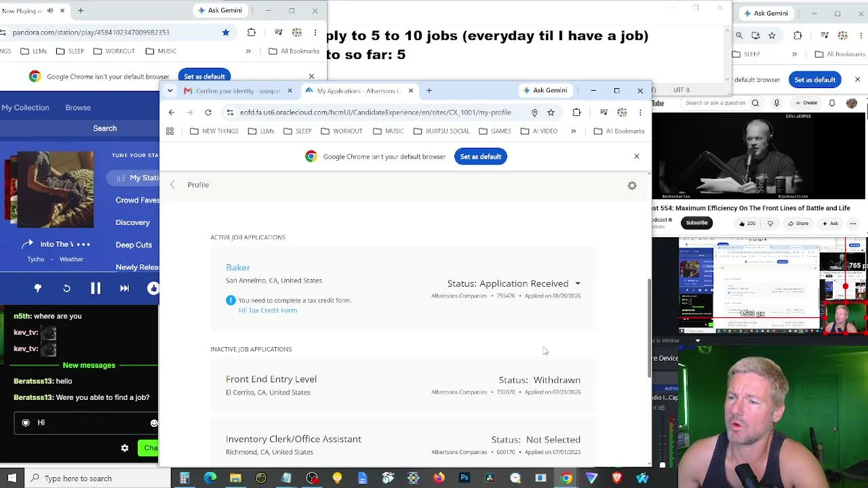Select My Applications Albertsons tab

pos(359,91)
